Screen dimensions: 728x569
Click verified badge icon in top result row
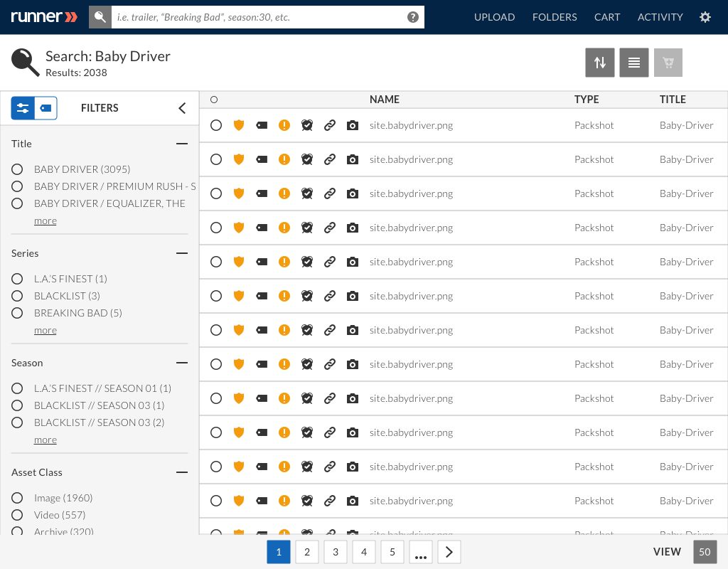tap(307, 125)
